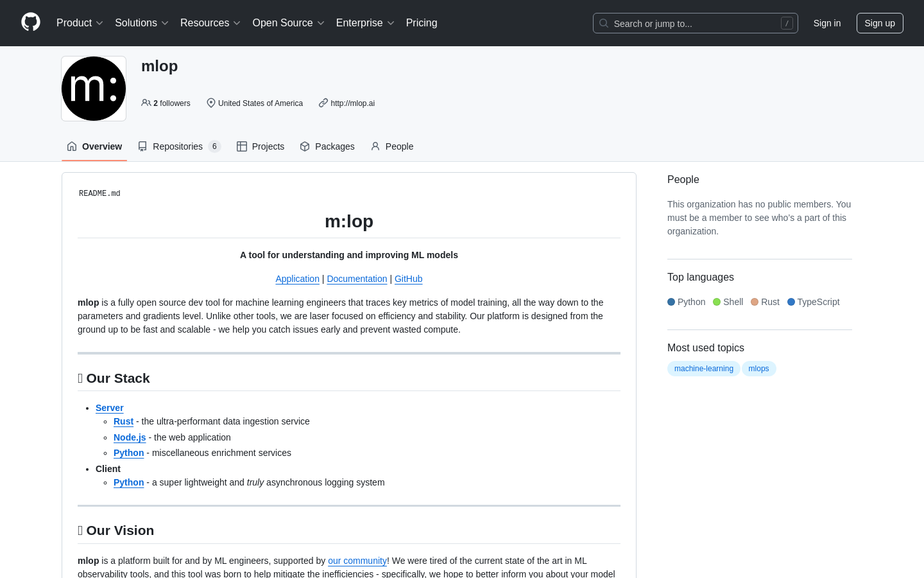Open the Application link in README
The height and width of the screenshot is (578, 924).
coord(297,279)
